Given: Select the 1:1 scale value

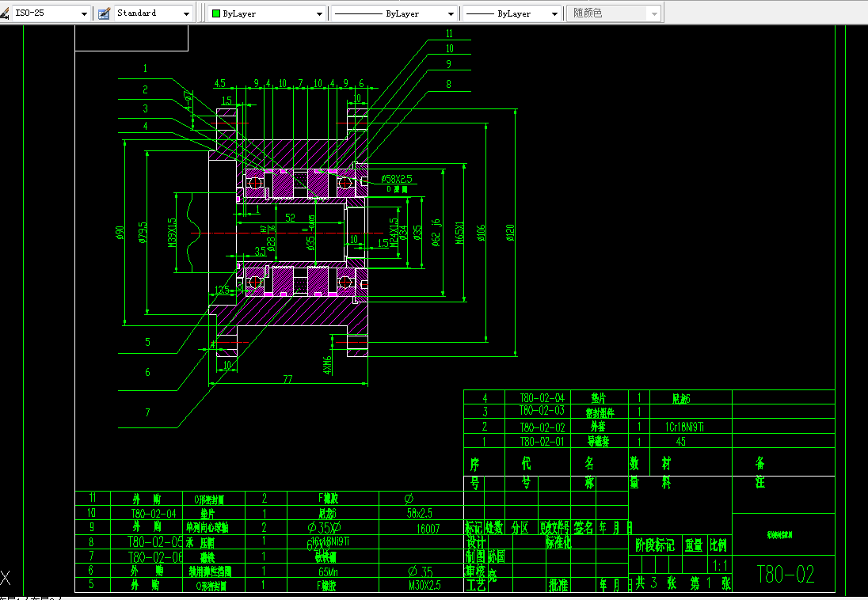Looking at the screenshot, I should [x=720, y=566].
